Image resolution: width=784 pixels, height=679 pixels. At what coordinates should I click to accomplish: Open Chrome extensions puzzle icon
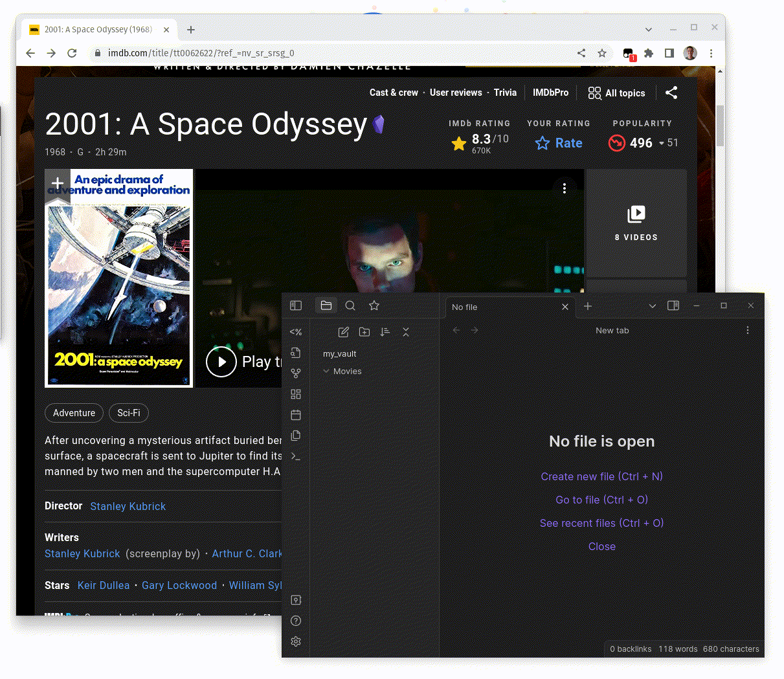tap(649, 53)
